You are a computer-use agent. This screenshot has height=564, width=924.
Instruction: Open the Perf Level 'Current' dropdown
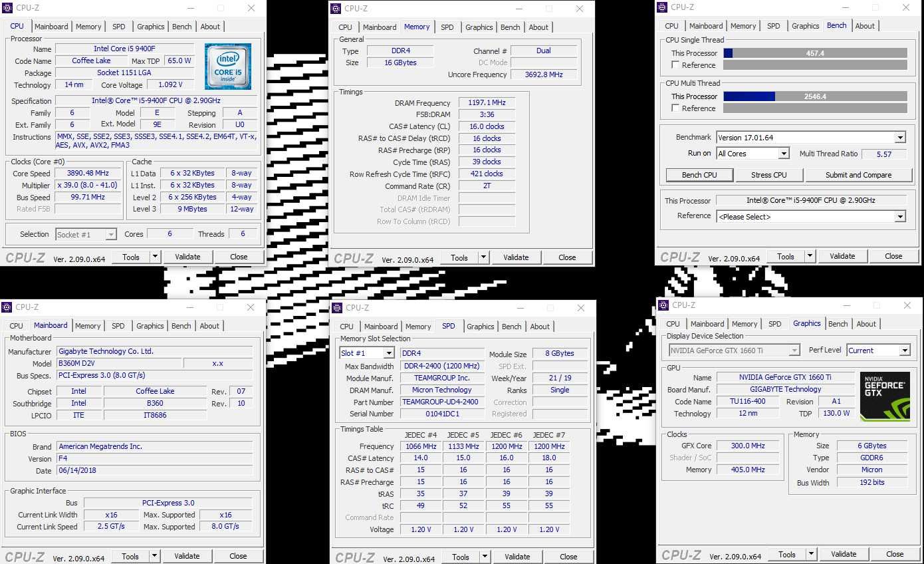904,351
